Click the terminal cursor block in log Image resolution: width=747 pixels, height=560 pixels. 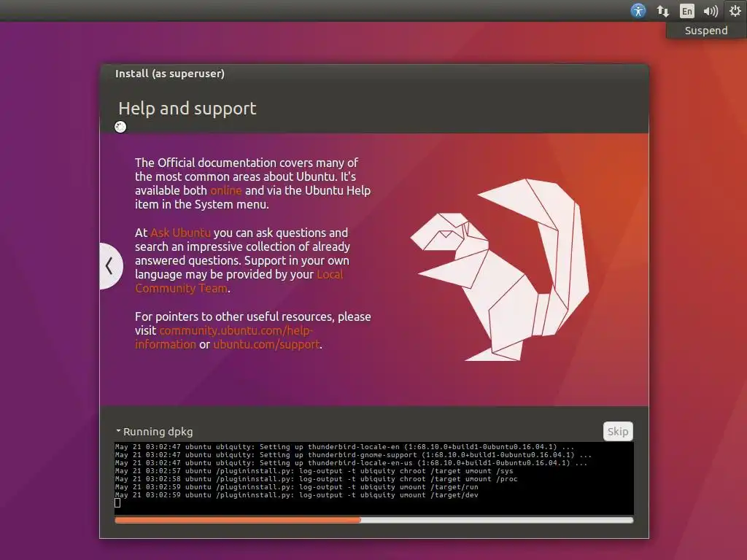point(117,503)
